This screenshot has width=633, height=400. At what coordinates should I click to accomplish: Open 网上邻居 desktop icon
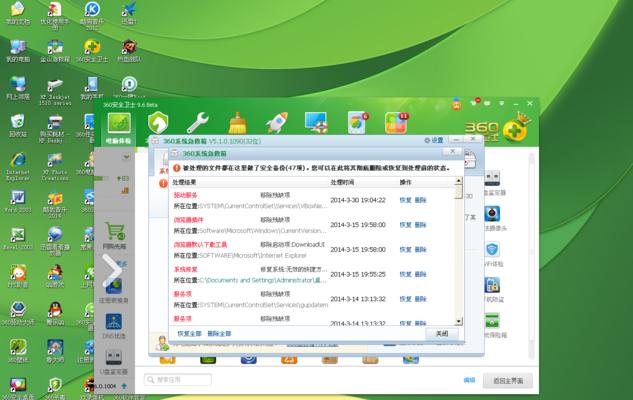click(17, 88)
